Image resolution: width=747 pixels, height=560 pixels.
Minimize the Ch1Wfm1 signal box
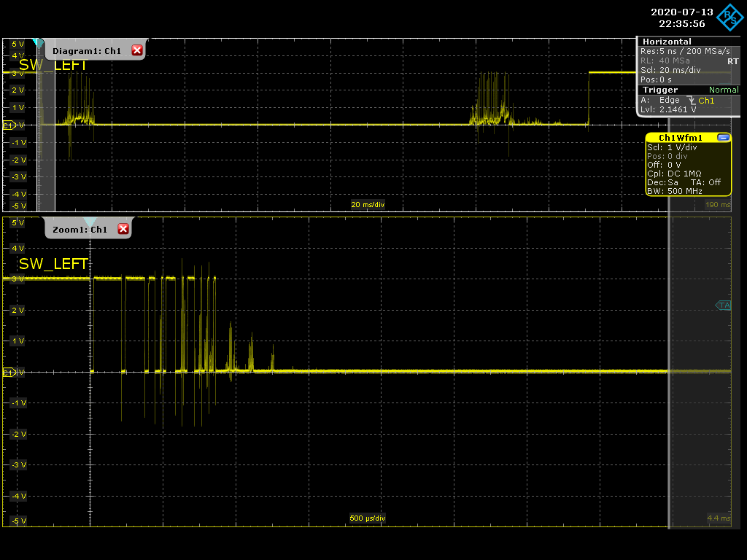pyautogui.click(x=723, y=138)
